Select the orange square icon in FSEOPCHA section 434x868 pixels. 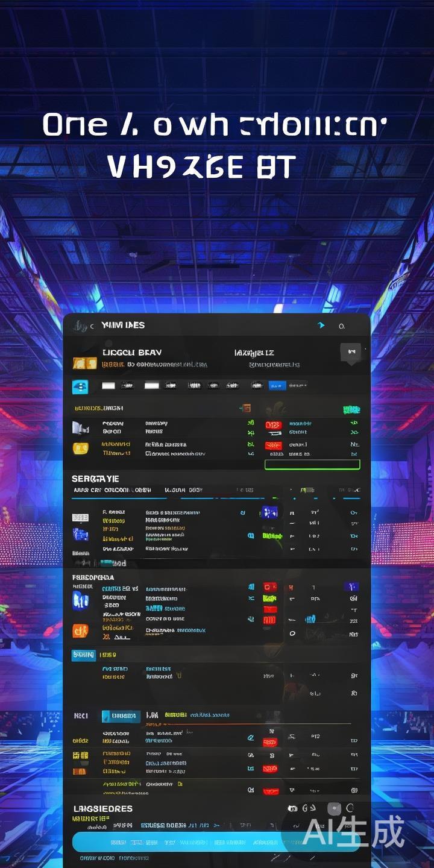80,631
